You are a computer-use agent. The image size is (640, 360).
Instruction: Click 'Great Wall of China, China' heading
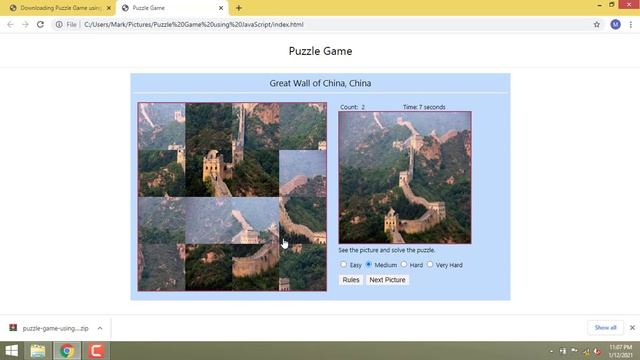(320, 83)
